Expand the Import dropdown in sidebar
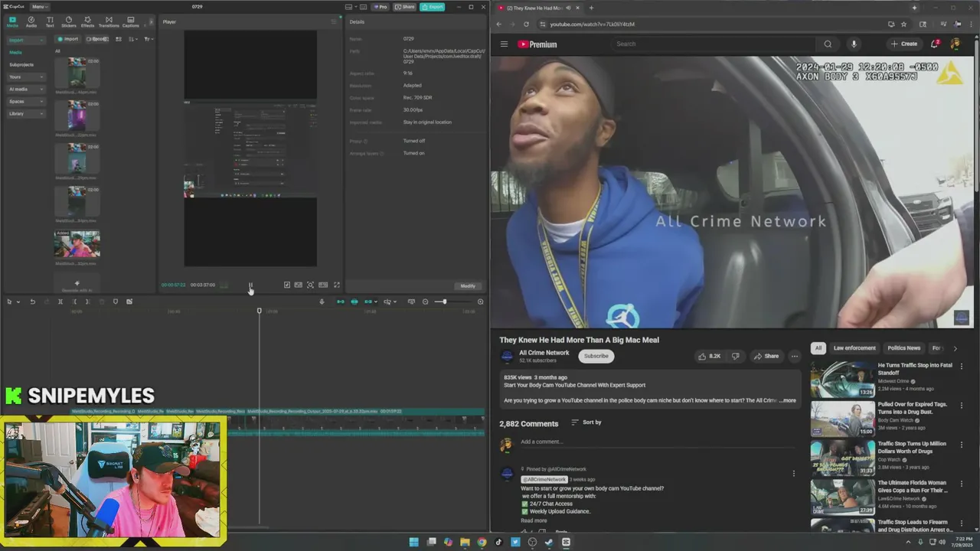The height and width of the screenshot is (551, 980). (26, 40)
